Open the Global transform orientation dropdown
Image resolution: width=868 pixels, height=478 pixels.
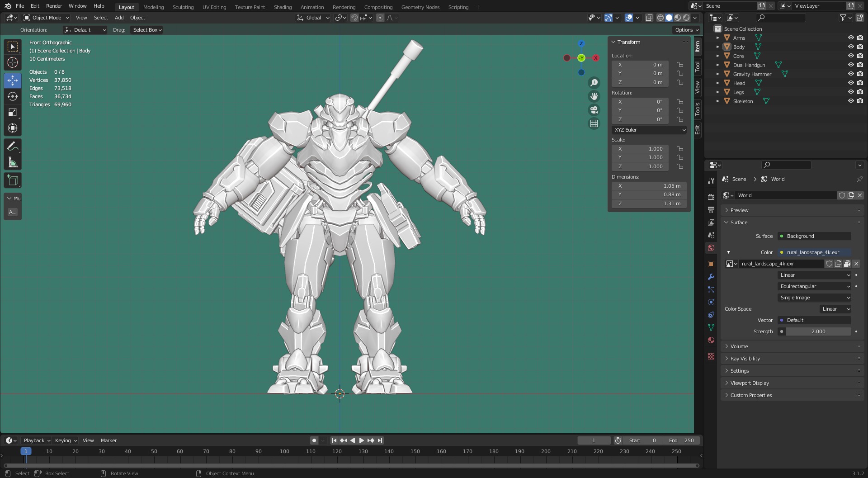pyautogui.click(x=313, y=18)
